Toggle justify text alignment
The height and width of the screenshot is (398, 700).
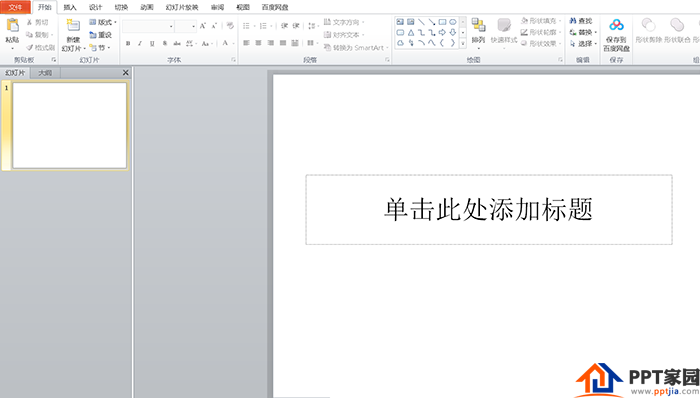coord(283,43)
